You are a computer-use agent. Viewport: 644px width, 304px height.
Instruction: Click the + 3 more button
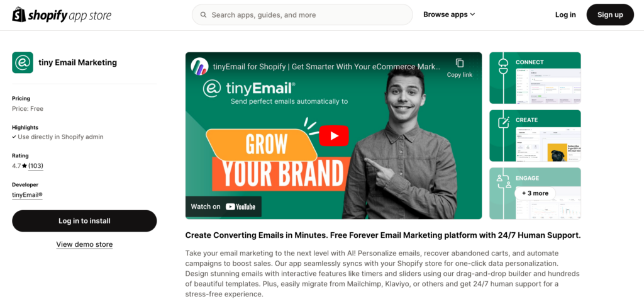pyautogui.click(x=535, y=193)
